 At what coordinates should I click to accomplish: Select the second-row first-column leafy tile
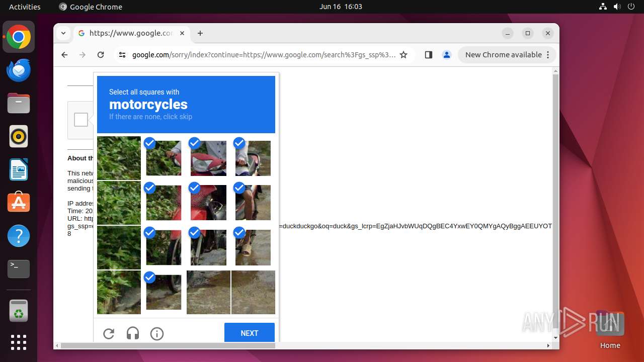[119, 203]
